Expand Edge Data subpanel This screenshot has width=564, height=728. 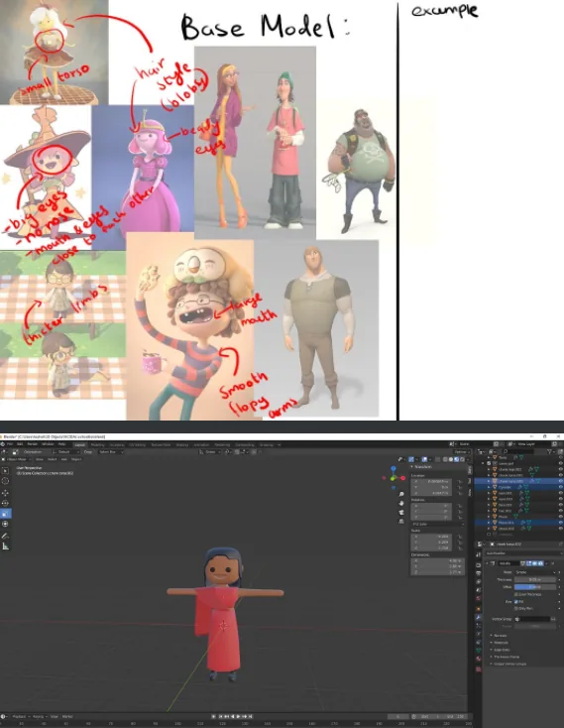pos(502,650)
